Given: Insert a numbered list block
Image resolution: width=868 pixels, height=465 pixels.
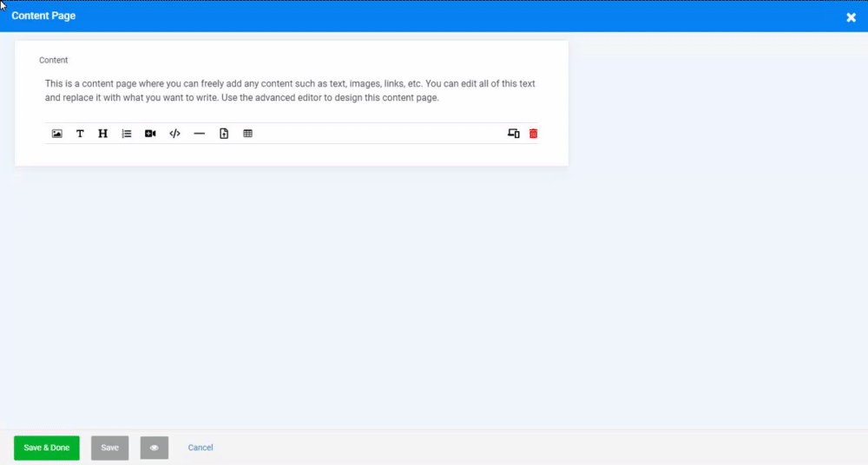Looking at the screenshot, I should [x=127, y=134].
